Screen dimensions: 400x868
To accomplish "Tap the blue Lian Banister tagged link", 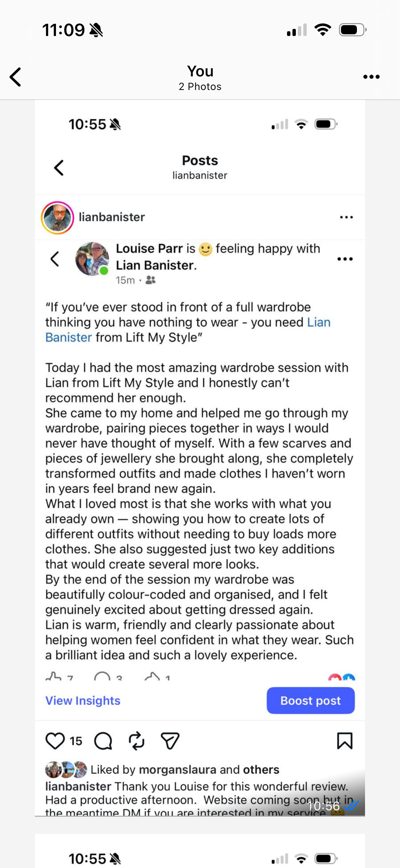I will (318, 322).
